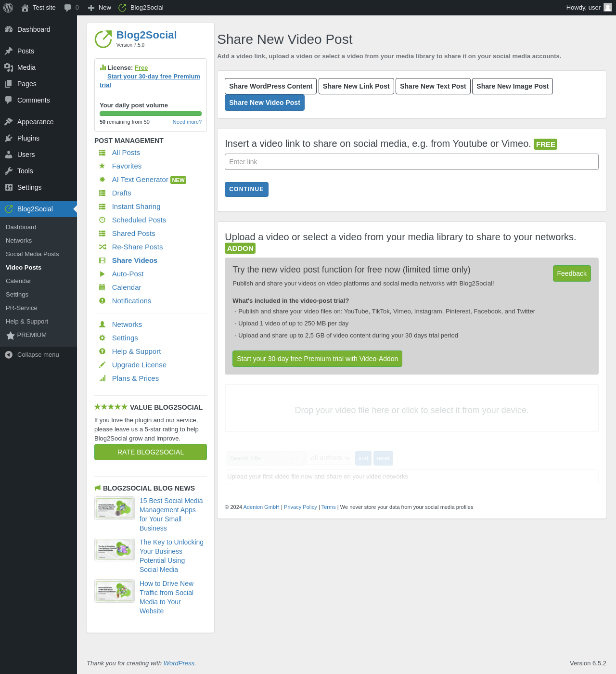Click the large Blog2Social logo icon
Screen dimensions: 616x674
(x=103, y=39)
